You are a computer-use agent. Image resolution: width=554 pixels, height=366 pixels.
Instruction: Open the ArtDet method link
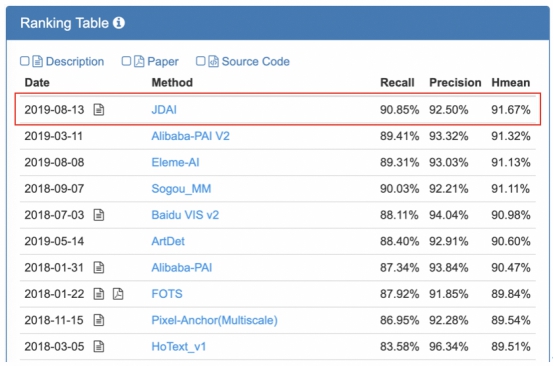[x=168, y=241]
